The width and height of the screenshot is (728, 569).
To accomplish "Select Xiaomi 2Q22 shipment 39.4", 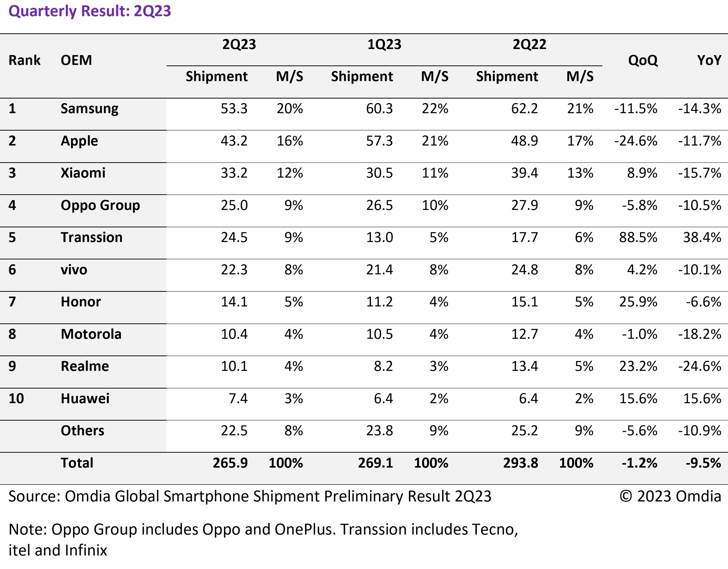I will click(525, 173).
